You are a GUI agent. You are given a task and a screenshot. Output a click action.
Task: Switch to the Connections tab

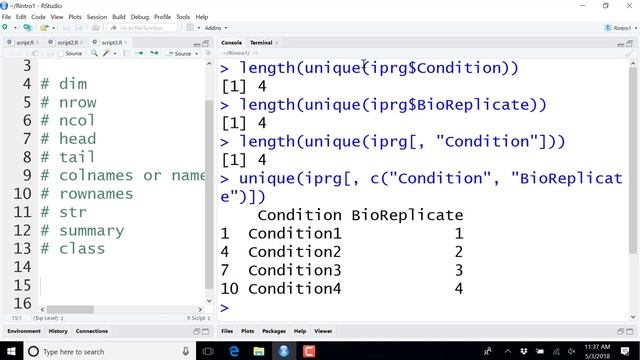(x=91, y=331)
